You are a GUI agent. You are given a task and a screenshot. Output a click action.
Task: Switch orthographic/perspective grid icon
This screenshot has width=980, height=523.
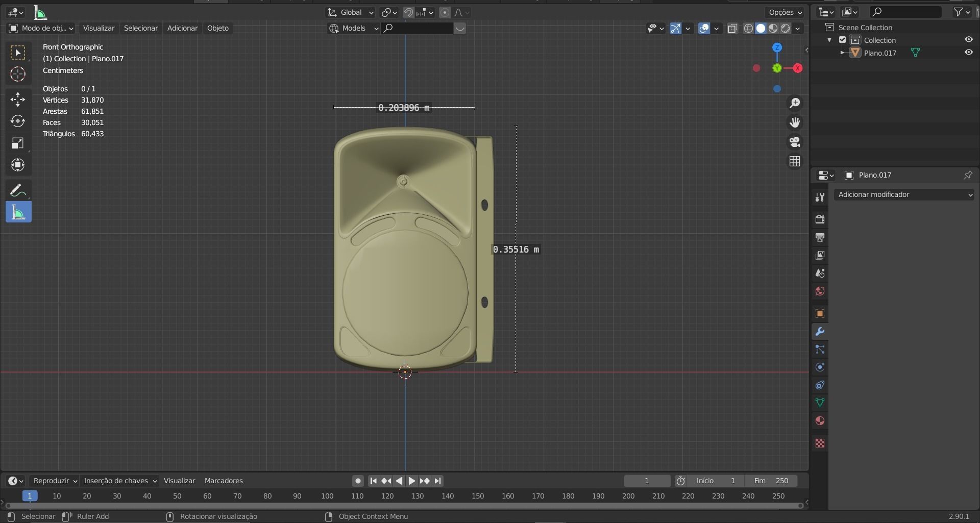click(795, 161)
